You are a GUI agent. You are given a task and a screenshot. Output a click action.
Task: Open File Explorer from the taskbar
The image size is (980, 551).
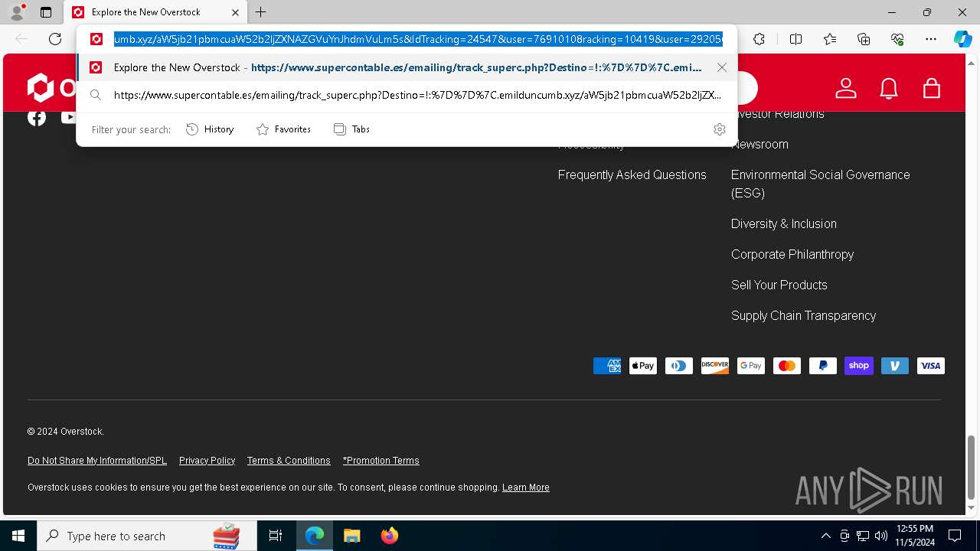point(351,536)
